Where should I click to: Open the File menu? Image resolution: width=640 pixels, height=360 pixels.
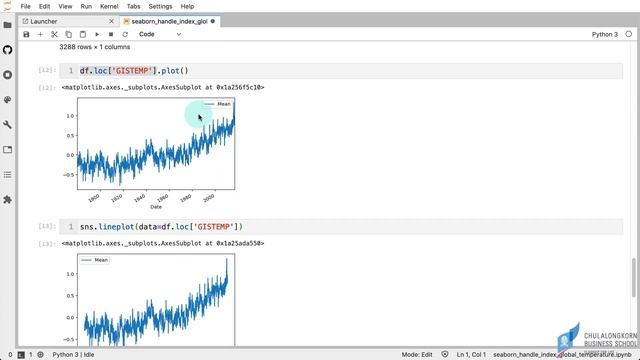(25, 6)
